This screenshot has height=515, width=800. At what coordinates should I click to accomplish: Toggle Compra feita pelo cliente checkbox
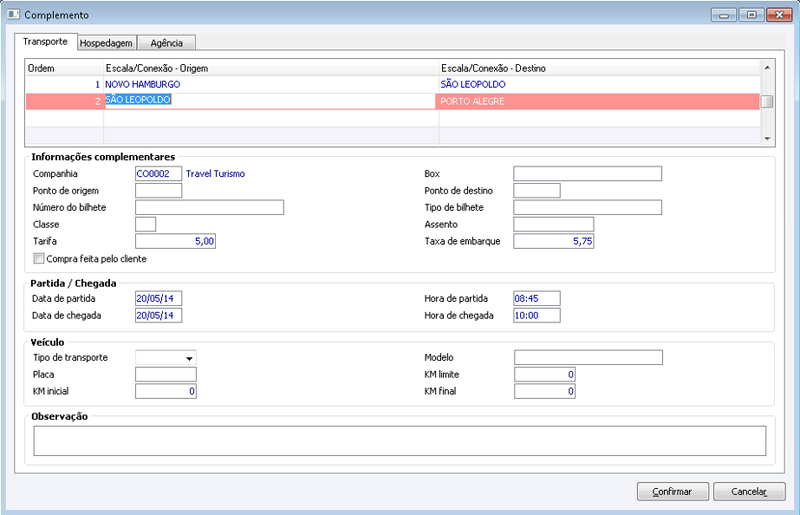(39, 259)
